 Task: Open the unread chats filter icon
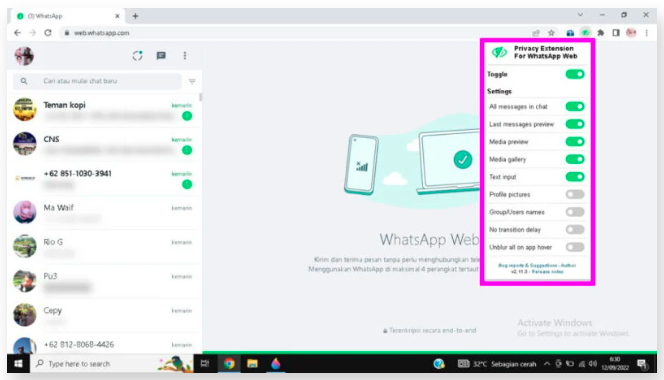[192, 81]
